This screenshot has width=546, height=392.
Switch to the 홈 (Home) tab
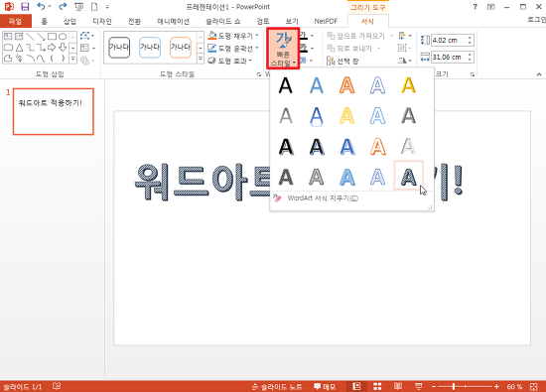(x=44, y=21)
